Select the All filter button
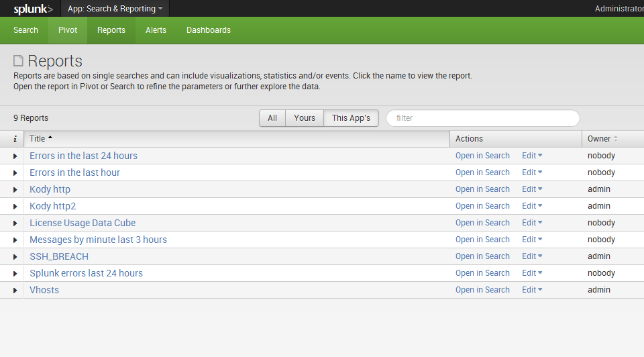Image resolution: width=644 pixels, height=357 pixels. 272,118
